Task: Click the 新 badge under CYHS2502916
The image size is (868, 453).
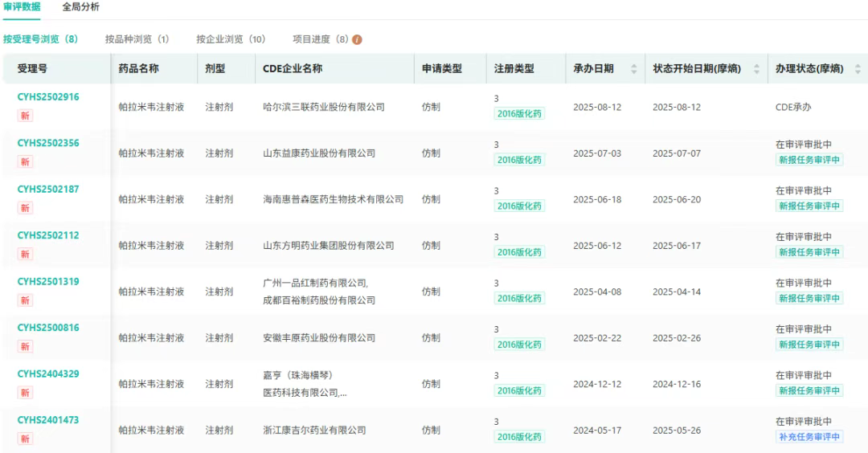Action: pyautogui.click(x=26, y=116)
